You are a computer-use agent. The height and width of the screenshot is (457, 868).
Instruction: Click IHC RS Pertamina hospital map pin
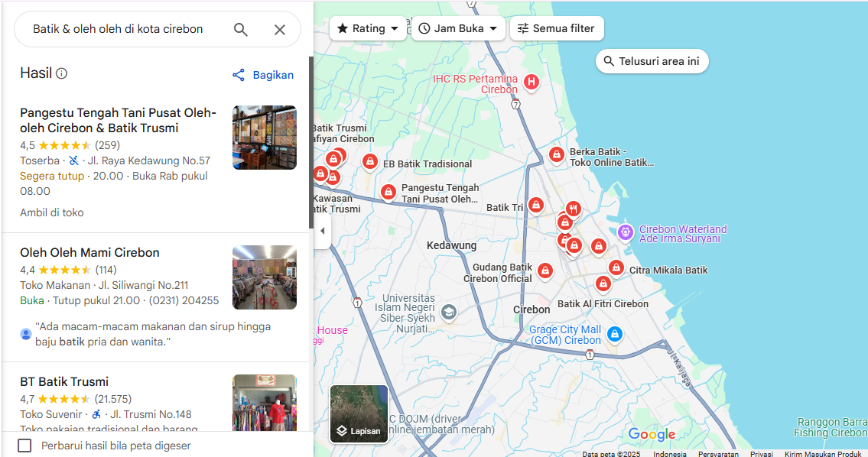pyautogui.click(x=532, y=83)
